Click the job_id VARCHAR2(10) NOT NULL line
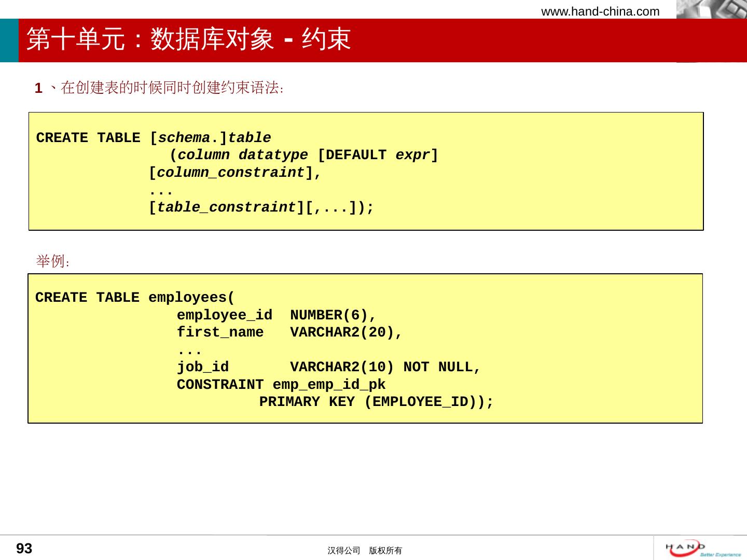The height and width of the screenshot is (560, 747). tap(329, 367)
